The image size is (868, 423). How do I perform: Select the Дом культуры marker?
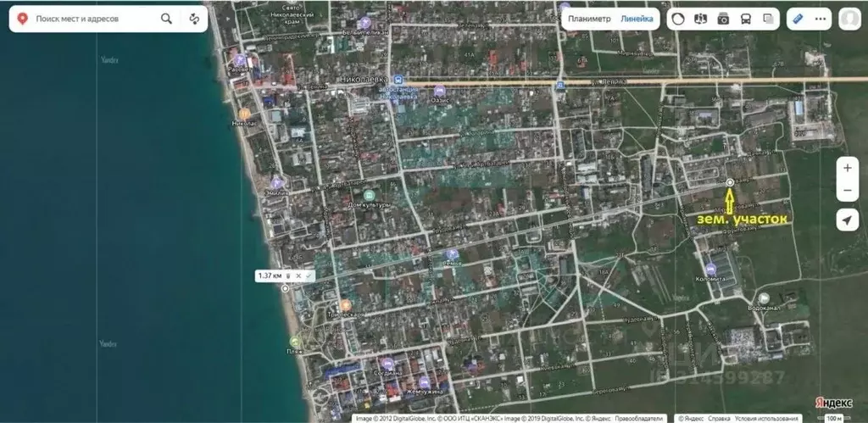pyautogui.click(x=369, y=196)
